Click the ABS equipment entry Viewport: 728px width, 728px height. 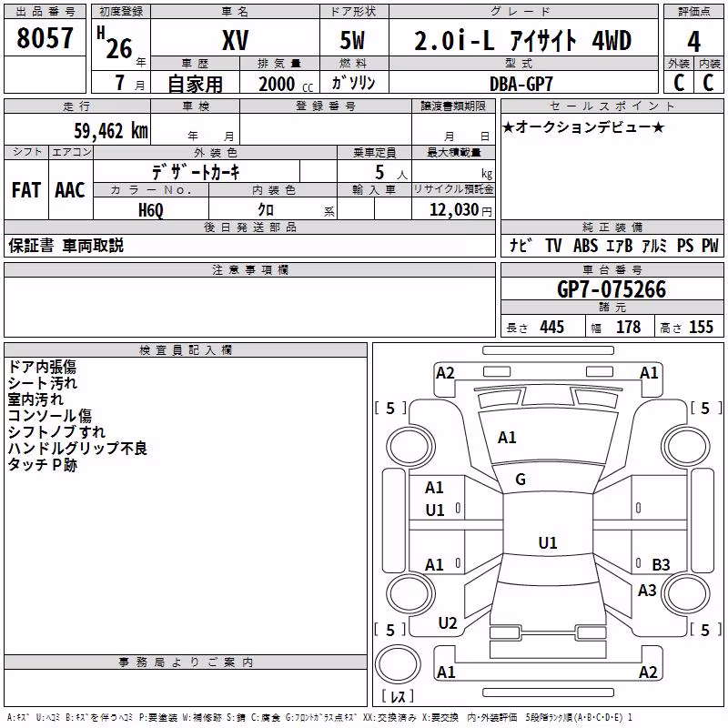click(585, 245)
